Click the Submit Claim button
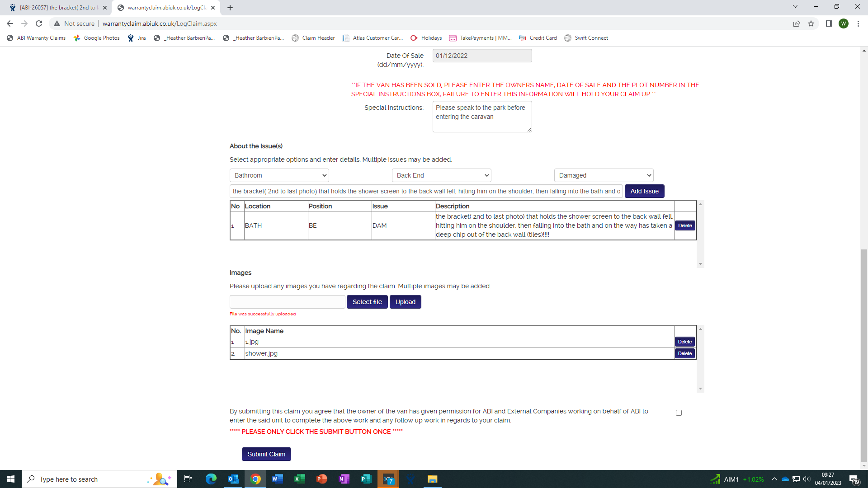 266,454
